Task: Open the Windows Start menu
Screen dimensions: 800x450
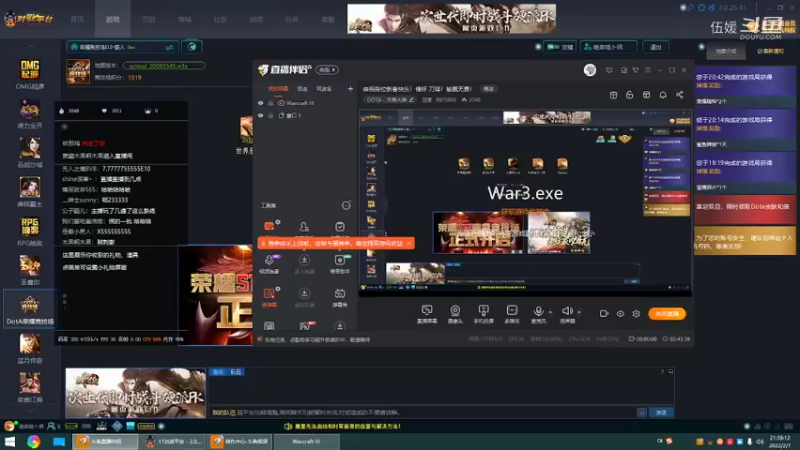Action: coord(10,442)
